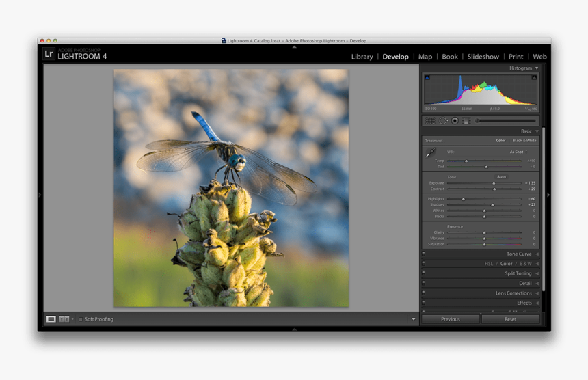The width and height of the screenshot is (588, 380).
Task: Switch to the Slideshow module
Action: point(483,57)
